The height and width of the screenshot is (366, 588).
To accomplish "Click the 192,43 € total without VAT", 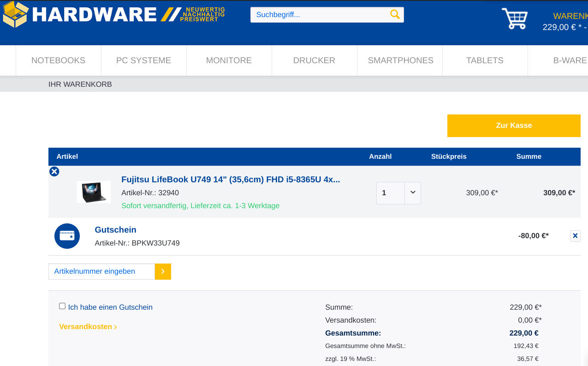I will [526, 346].
